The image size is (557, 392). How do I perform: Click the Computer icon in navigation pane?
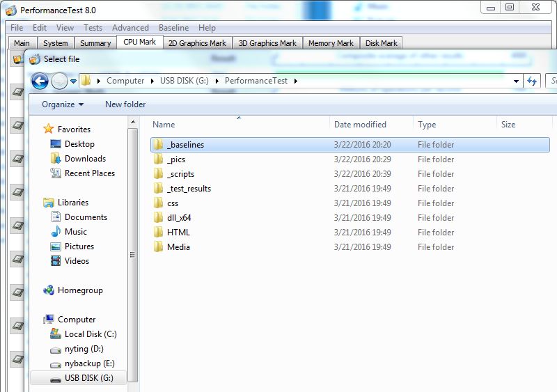pos(48,319)
